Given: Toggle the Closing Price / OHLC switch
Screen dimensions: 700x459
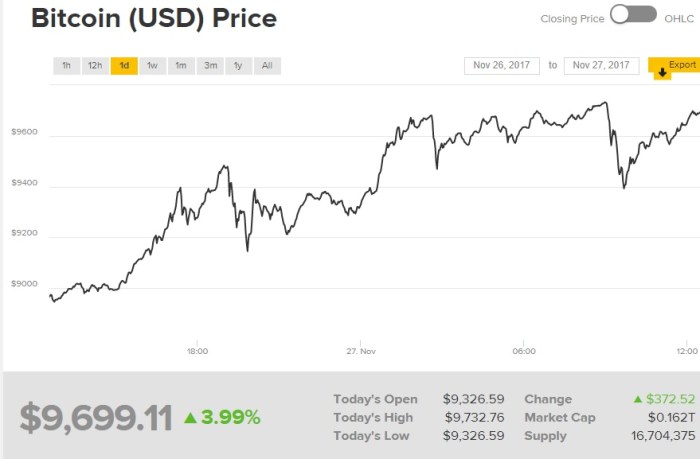Looking at the screenshot, I should click(x=633, y=16).
